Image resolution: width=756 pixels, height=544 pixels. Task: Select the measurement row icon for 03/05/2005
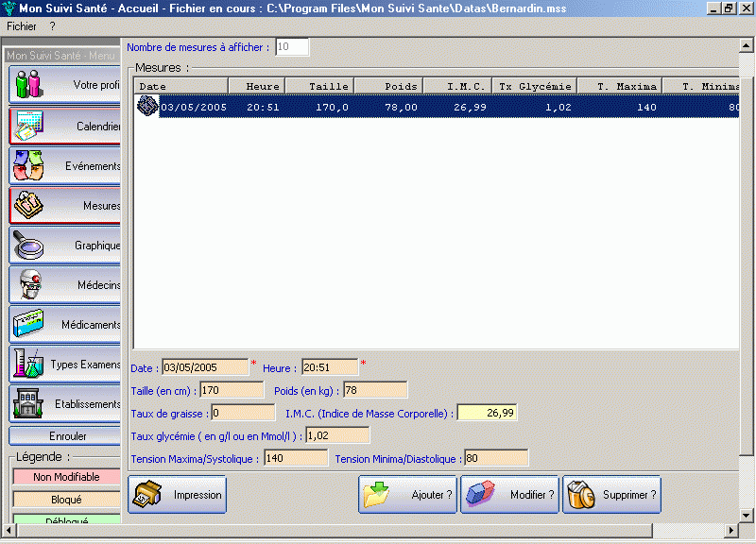(x=147, y=106)
